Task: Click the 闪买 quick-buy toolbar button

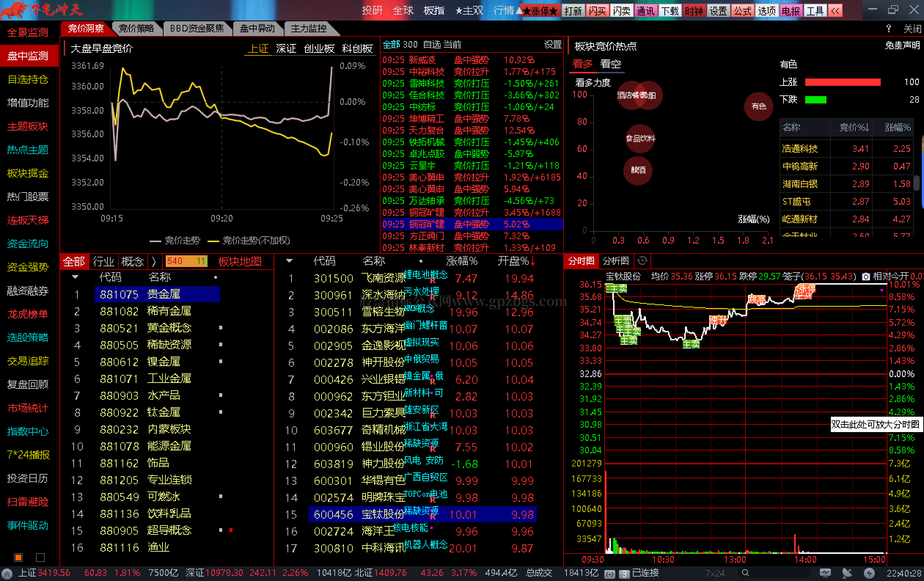Action: pos(597,11)
